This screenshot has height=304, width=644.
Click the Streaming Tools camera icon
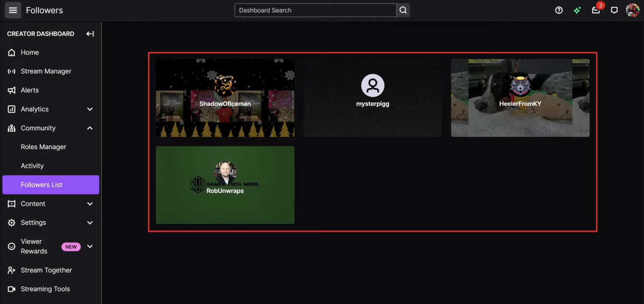(12, 289)
